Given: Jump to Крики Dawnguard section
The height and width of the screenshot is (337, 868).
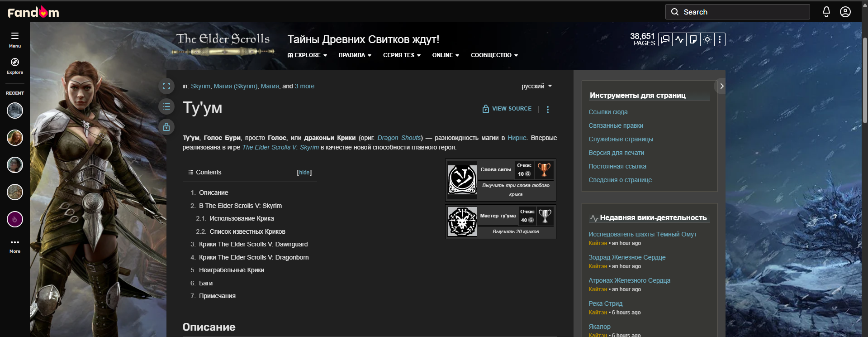Looking at the screenshot, I should [x=253, y=244].
